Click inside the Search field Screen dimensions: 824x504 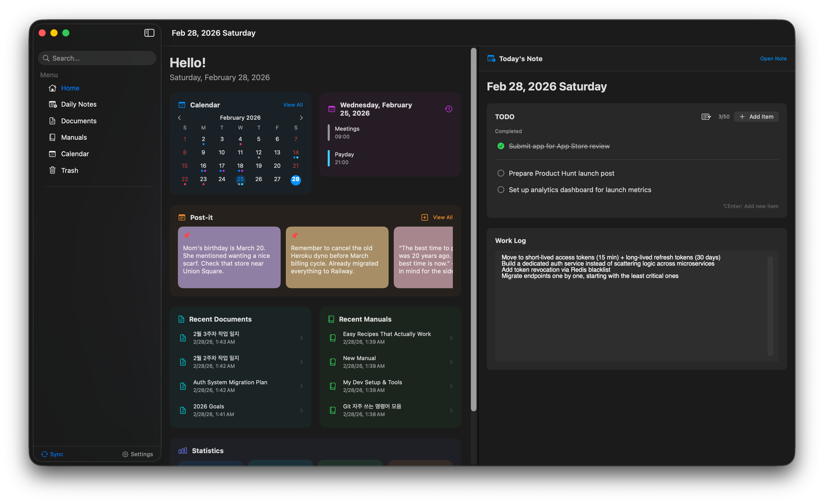[97, 58]
